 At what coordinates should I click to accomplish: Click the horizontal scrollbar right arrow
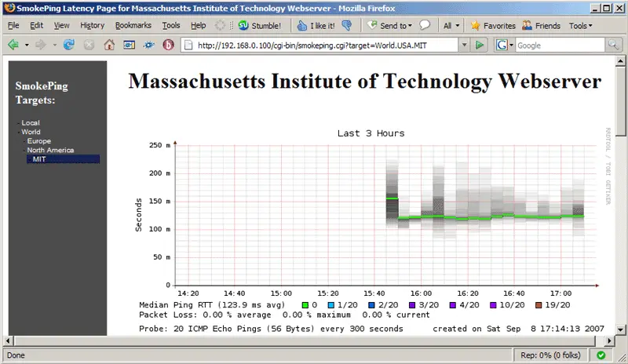pos(609,340)
